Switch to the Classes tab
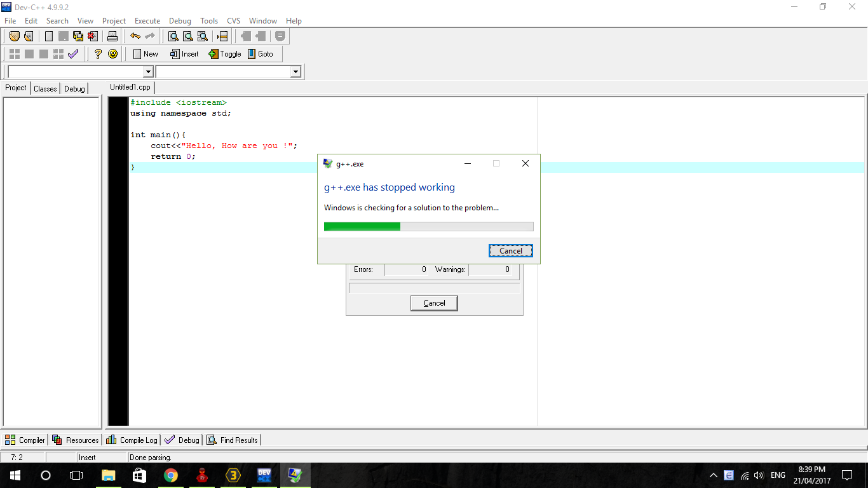 click(45, 88)
